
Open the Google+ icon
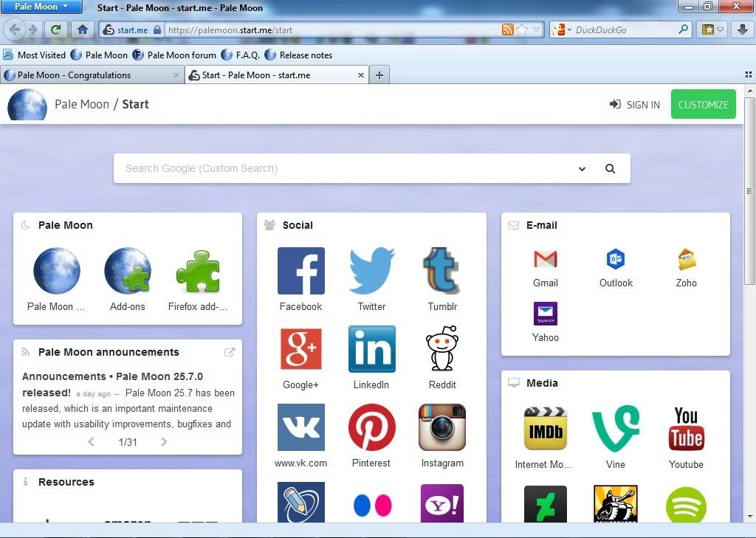(x=301, y=348)
